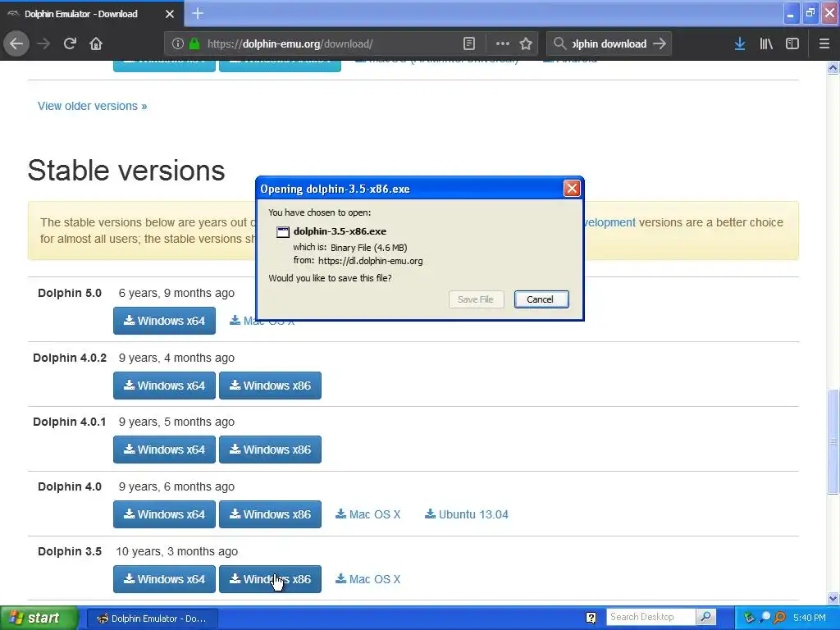Open the Library icon in toolbar
Viewport: 840px width, 630px height.
coord(766,44)
